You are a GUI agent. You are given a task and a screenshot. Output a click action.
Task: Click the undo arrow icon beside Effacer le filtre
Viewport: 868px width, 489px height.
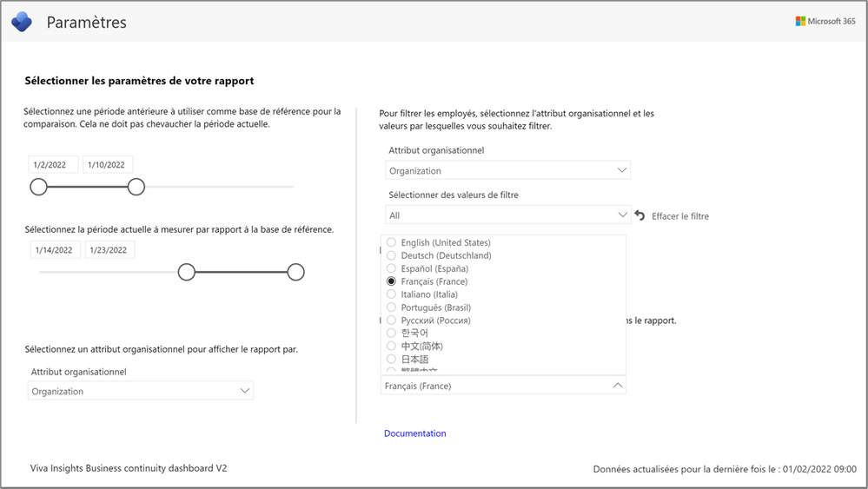[640, 215]
